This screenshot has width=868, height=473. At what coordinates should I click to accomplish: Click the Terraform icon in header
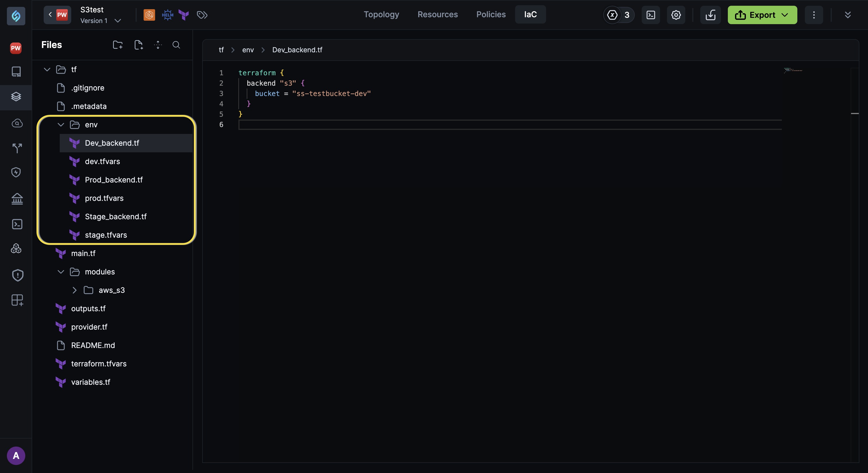point(184,14)
